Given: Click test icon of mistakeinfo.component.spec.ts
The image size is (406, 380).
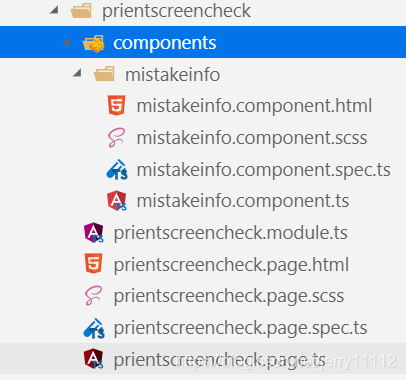Looking at the screenshot, I should 117,169.
